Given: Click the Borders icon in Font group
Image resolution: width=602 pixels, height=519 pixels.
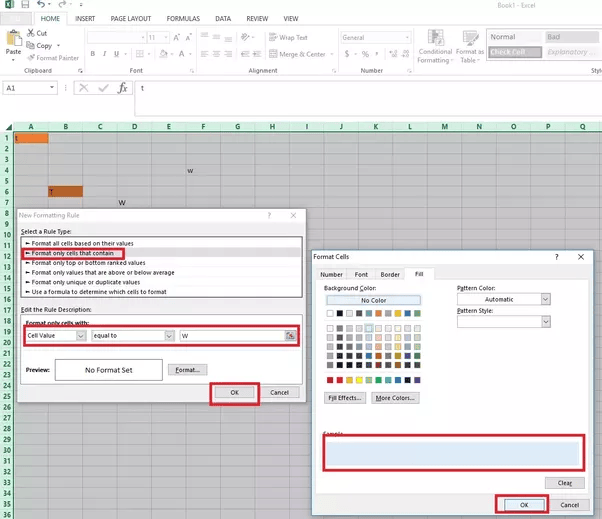Looking at the screenshot, I should (140, 54).
